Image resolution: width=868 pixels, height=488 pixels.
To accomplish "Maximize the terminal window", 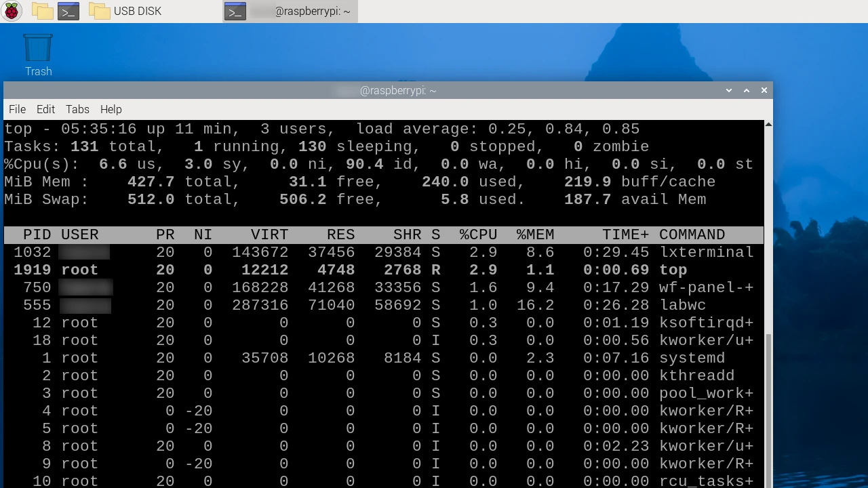I will [x=747, y=90].
